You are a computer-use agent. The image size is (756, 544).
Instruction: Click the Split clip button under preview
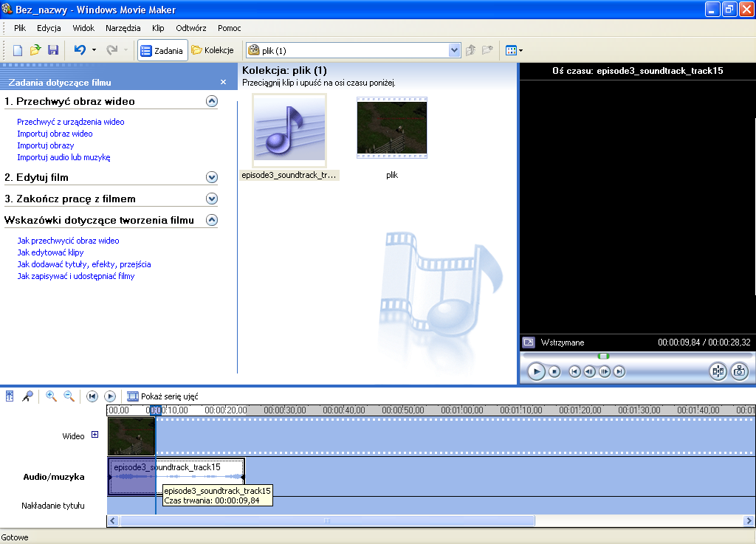pyautogui.click(x=718, y=371)
